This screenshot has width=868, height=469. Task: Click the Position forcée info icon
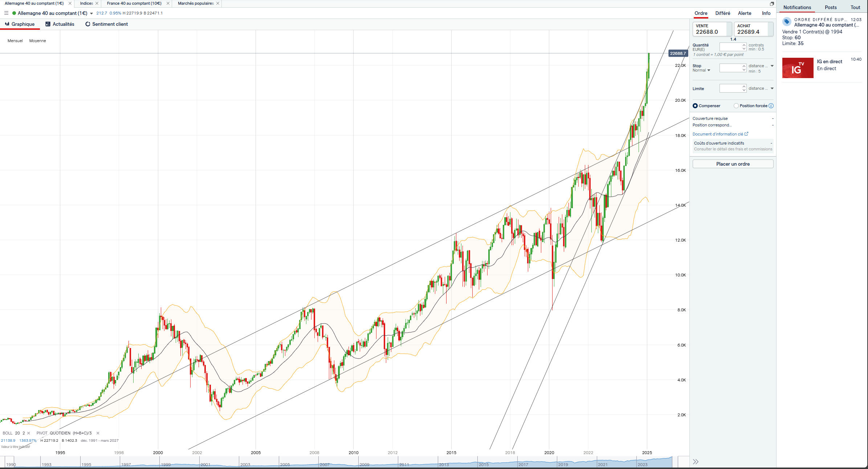(x=771, y=106)
